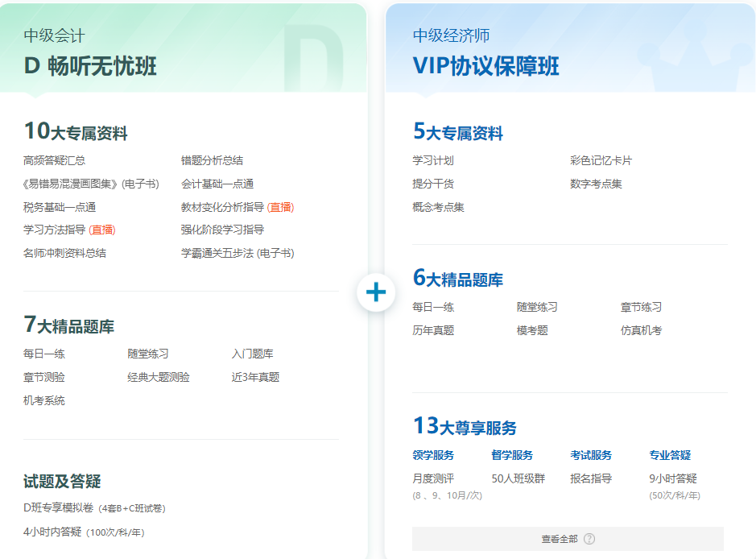Click the question mark icon beside 查看全部
Screen dimensions: 756x559
pos(589,539)
